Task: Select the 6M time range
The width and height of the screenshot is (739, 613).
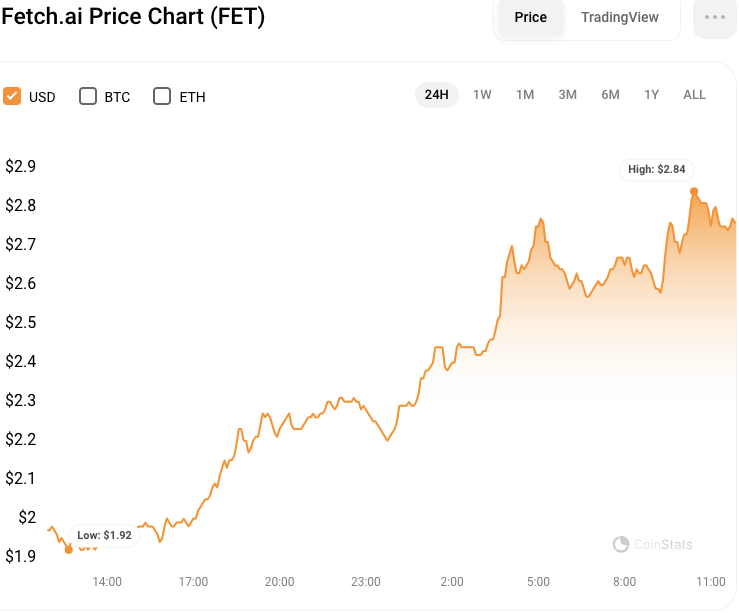Action: (x=610, y=95)
